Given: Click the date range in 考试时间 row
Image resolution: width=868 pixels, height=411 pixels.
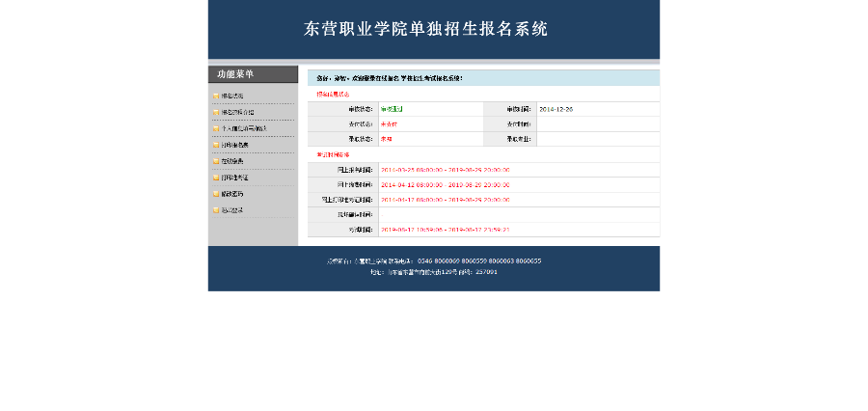Looking at the screenshot, I should point(445,230).
